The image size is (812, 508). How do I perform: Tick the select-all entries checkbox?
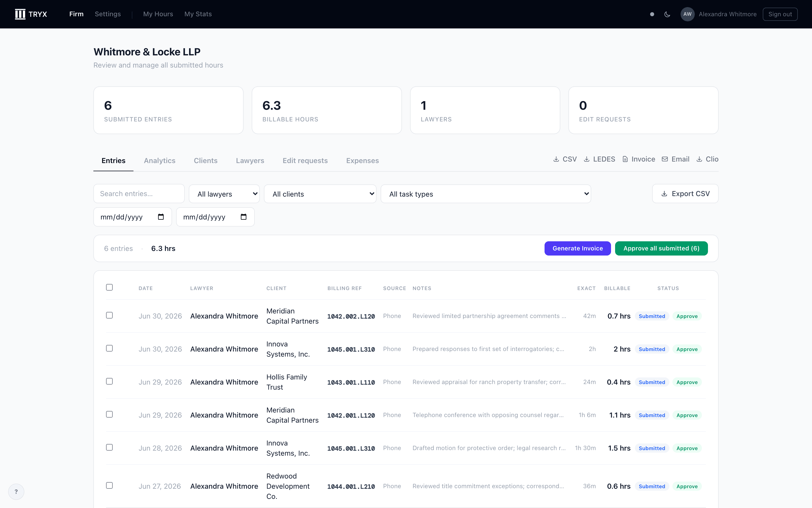coord(109,287)
